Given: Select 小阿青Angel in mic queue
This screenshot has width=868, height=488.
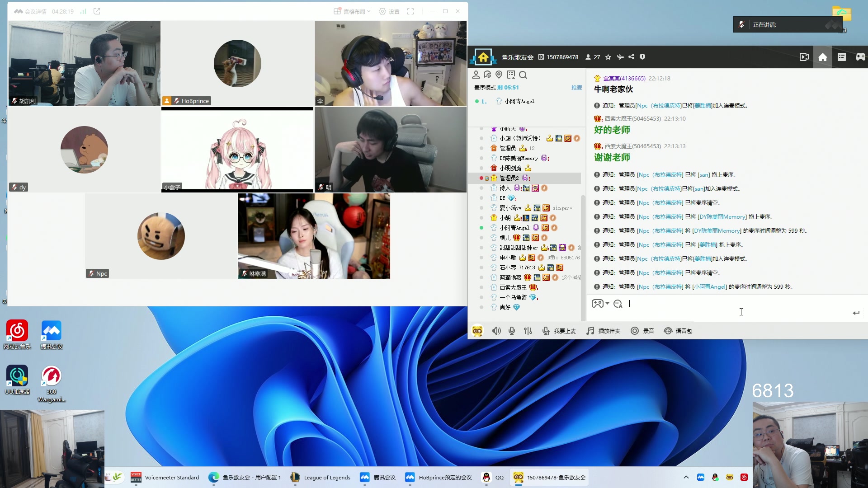Looking at the screenshot, I should (x=519, y=101).
